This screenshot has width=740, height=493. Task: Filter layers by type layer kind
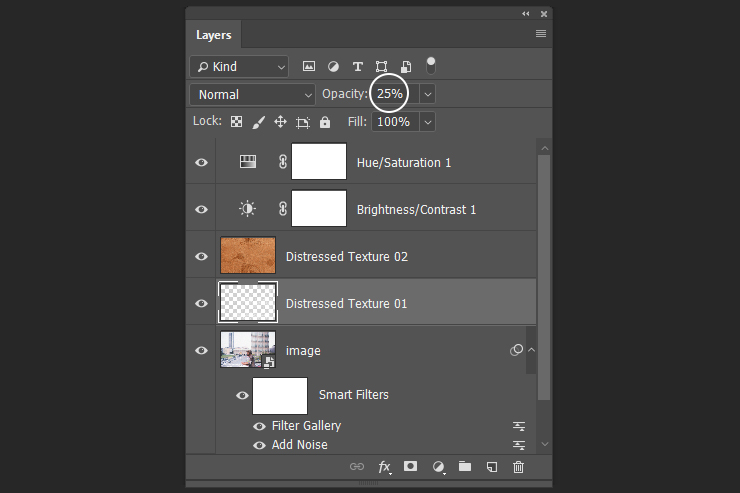358,67
